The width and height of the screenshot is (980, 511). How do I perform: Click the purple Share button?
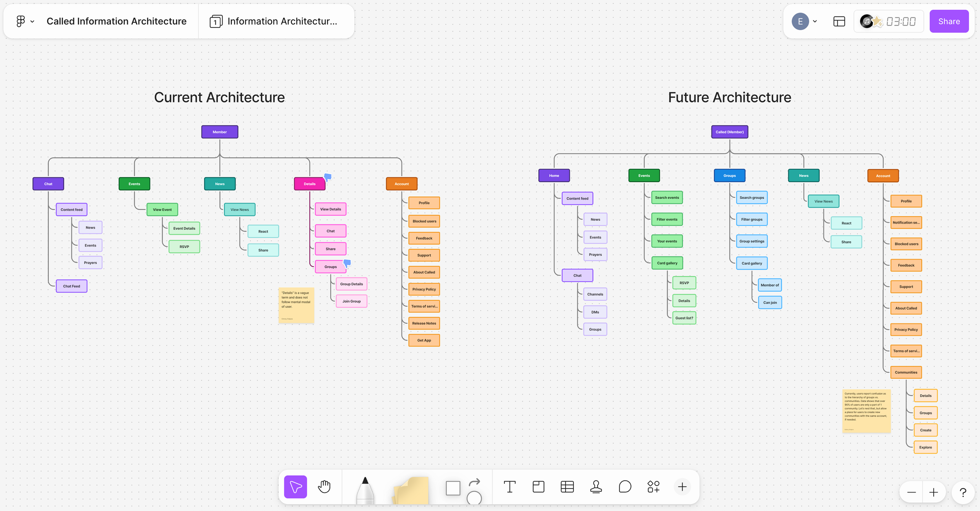click(x=949, y=22)
